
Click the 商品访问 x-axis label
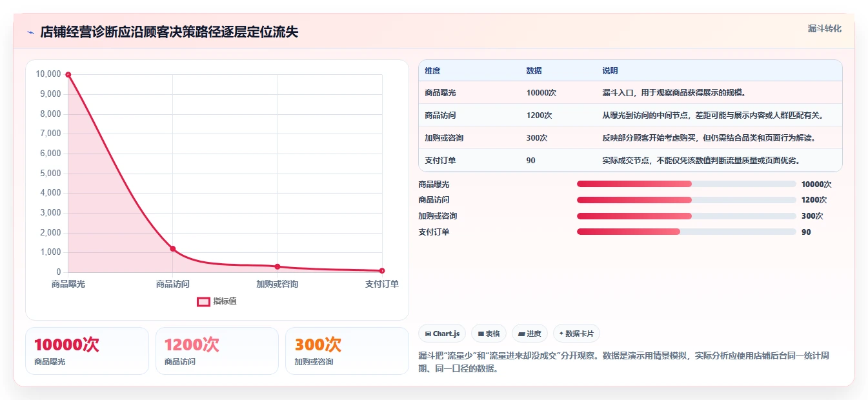(172, 284)
